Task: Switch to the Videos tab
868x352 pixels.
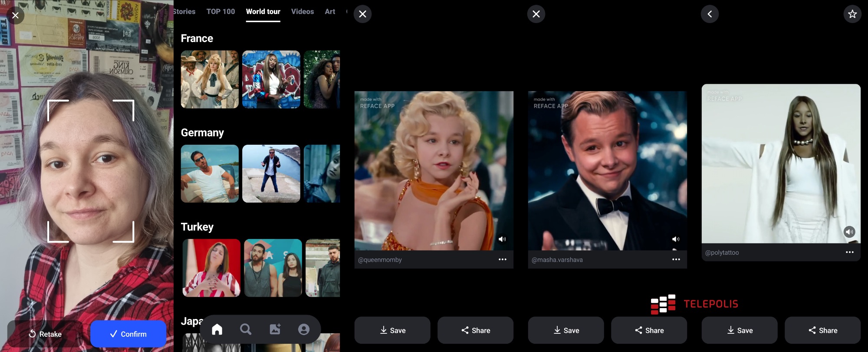Action: pyautogui.click(x=302, y=12)
